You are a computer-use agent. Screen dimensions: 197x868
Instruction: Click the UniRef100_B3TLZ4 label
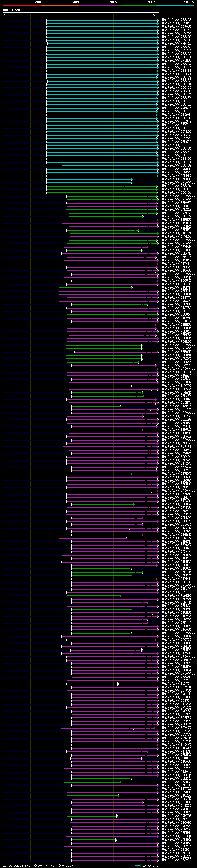pos(176,74)
